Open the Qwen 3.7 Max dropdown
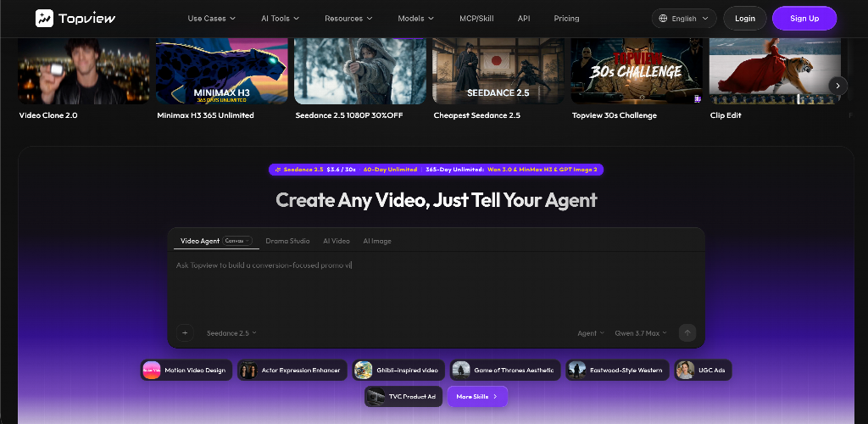The width and height of the screenshot is (868, 424). [641, 333]
